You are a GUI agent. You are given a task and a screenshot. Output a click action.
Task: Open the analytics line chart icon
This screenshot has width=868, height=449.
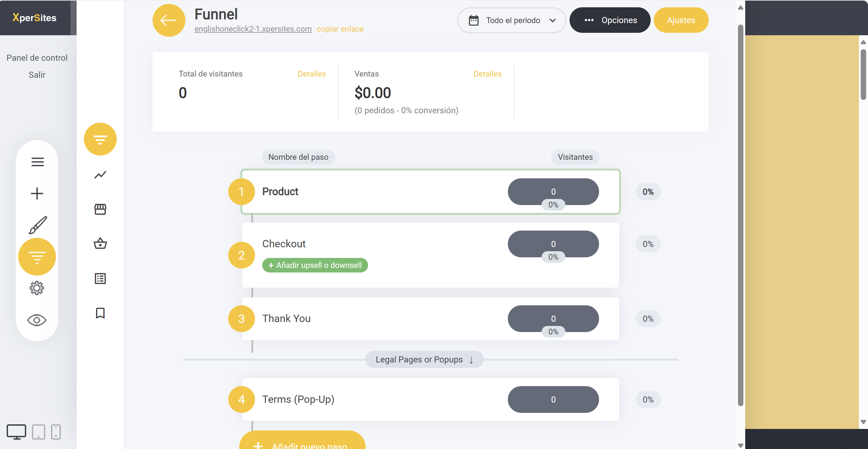pyautogui.click(x=100, y=174)
